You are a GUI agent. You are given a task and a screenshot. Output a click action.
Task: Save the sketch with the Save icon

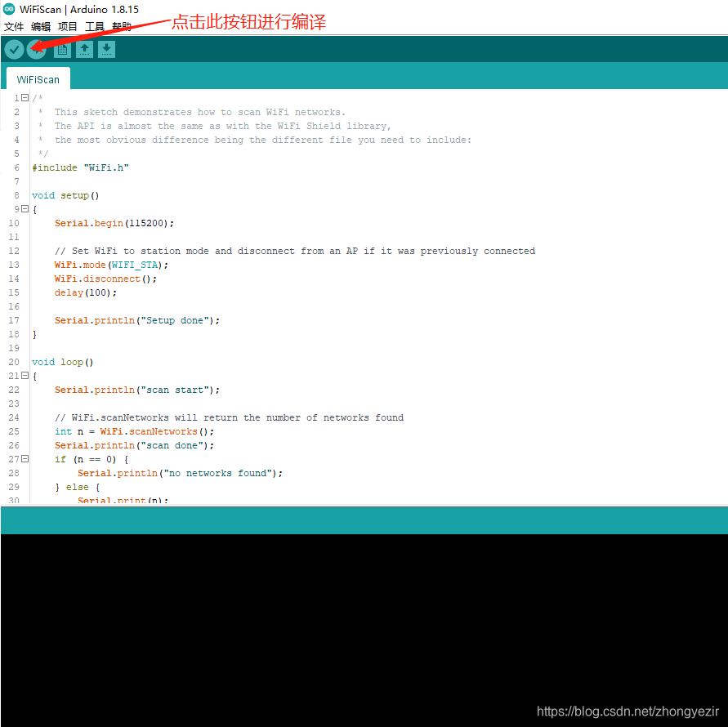pos(107,49)
